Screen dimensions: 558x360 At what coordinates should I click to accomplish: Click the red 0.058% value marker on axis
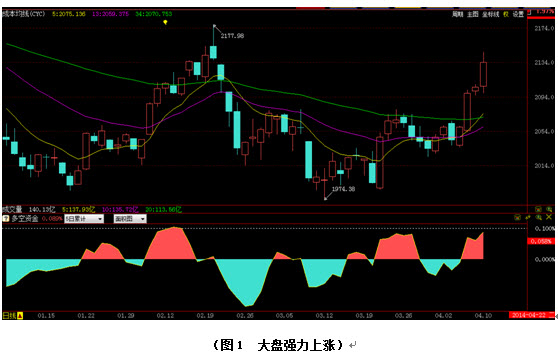[541, 241]
